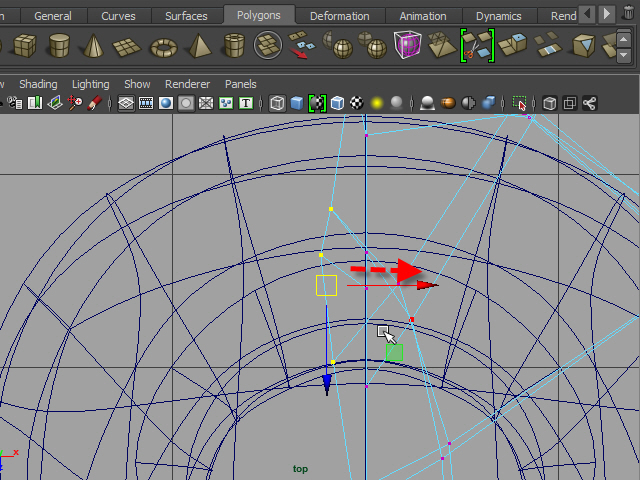Viewport: 640px width, 480px height.
Task: Click the circled plane shelf icon
Action: tap(268, 45)
